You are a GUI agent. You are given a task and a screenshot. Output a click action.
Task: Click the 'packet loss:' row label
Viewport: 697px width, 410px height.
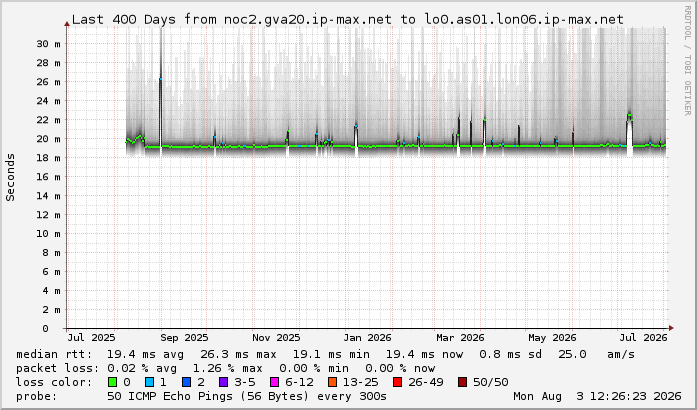click(x=57, y=368)
